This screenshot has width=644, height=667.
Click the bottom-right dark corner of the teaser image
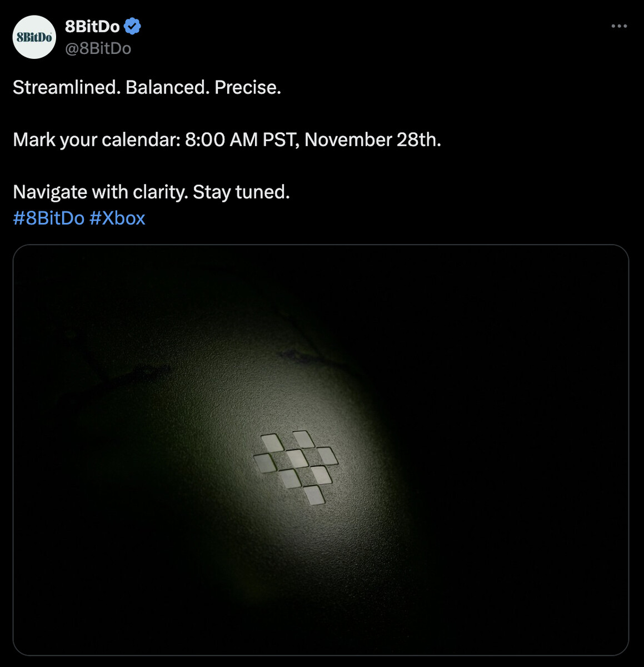click(608, 636)
